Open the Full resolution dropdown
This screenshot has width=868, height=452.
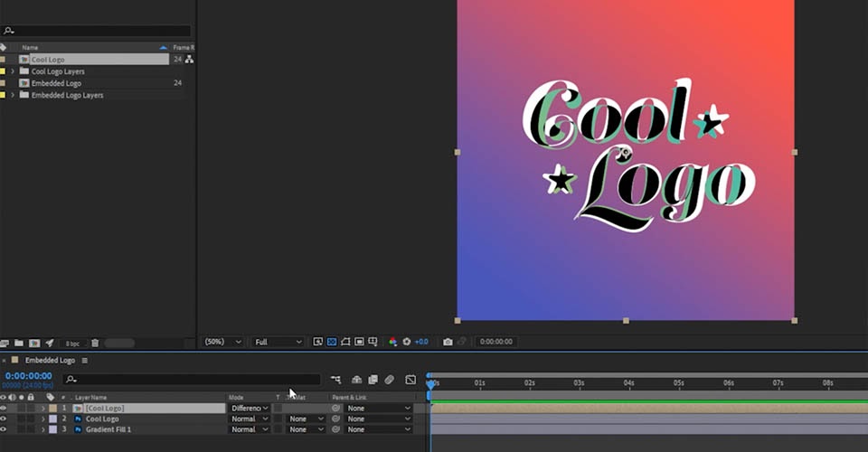point(278,342)
